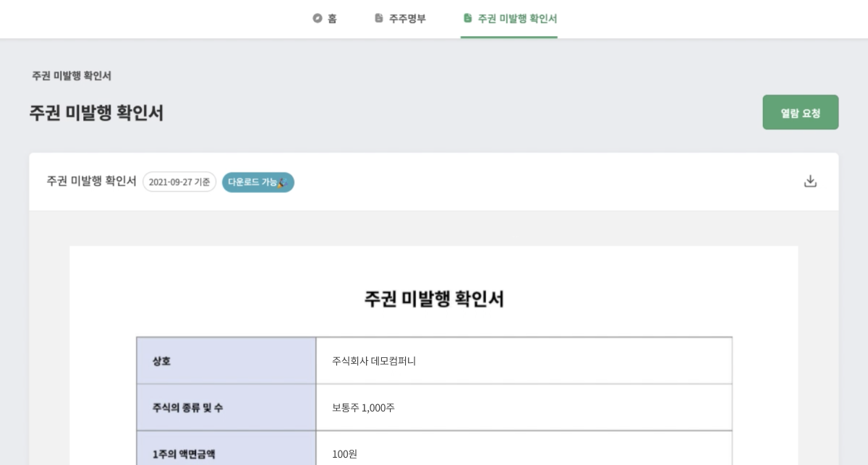Select the 상호 header cell
868x465 pixels.
point(226,361)
